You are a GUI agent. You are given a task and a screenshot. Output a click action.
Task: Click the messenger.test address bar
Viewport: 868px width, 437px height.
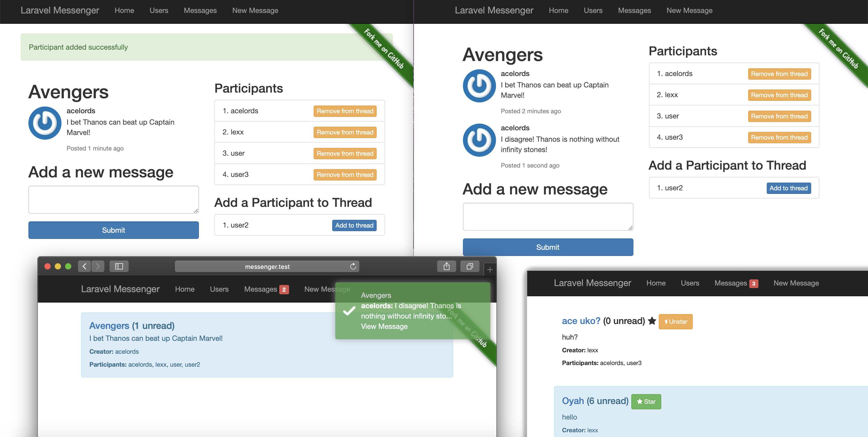click(x=267, y=266)
